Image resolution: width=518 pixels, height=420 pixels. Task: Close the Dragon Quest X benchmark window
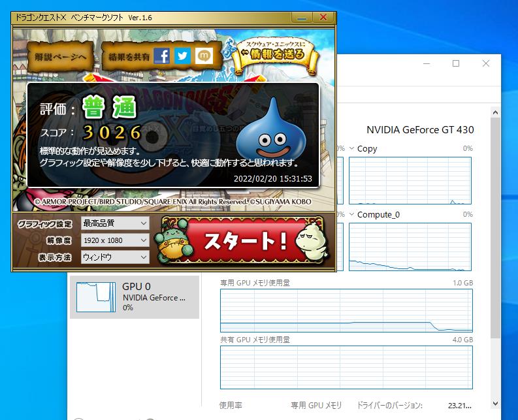click(323, 18)
